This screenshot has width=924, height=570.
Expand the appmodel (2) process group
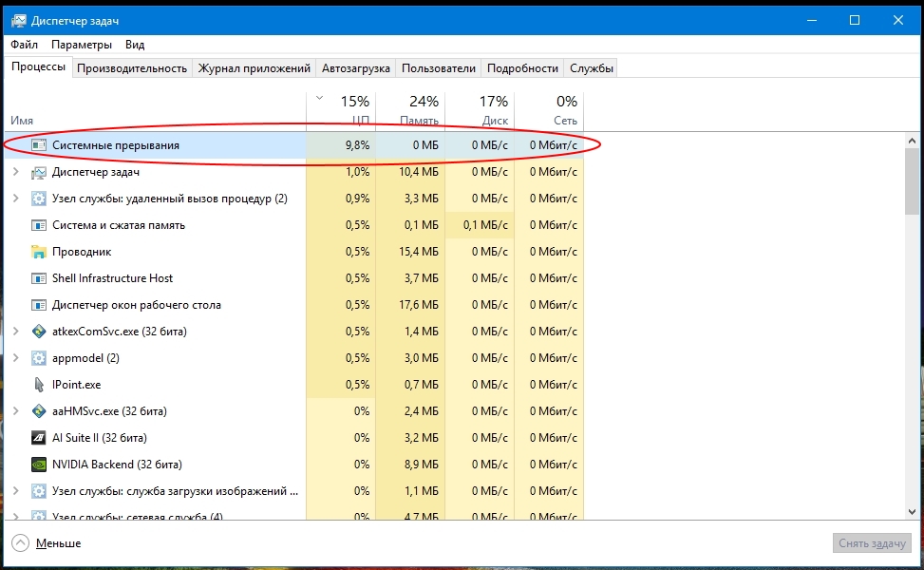[x=15, y=358]
